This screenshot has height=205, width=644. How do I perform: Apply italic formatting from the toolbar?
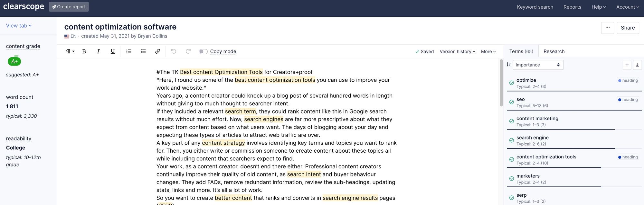(x=98, y=51)
